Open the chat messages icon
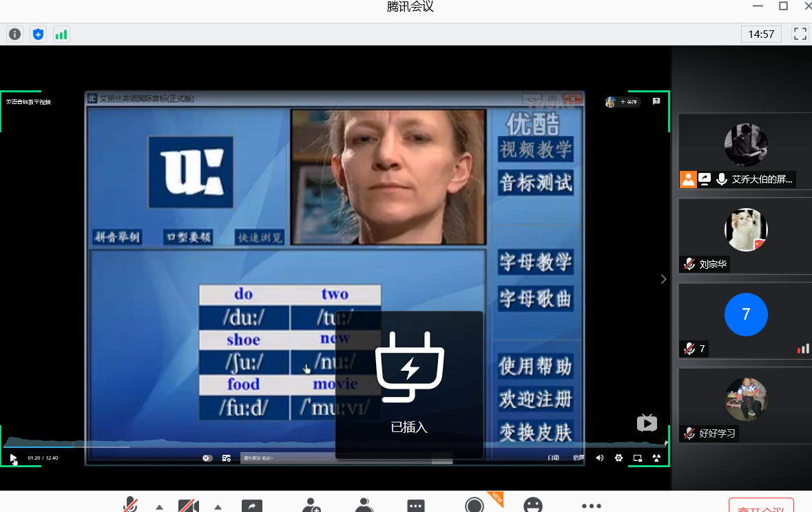This screenshot has height=512, width=812. (x=416, y=506)
